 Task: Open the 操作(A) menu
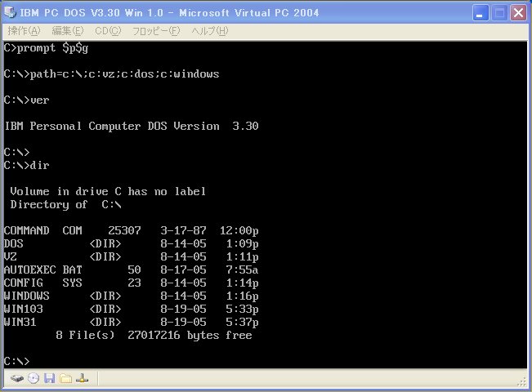point(24,31)
